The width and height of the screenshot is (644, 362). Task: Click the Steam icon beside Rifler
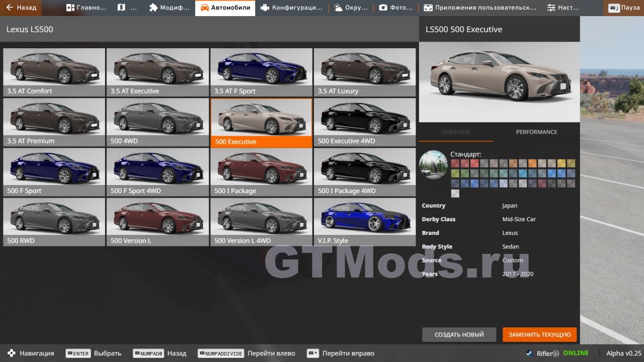(x=529, y=353)
